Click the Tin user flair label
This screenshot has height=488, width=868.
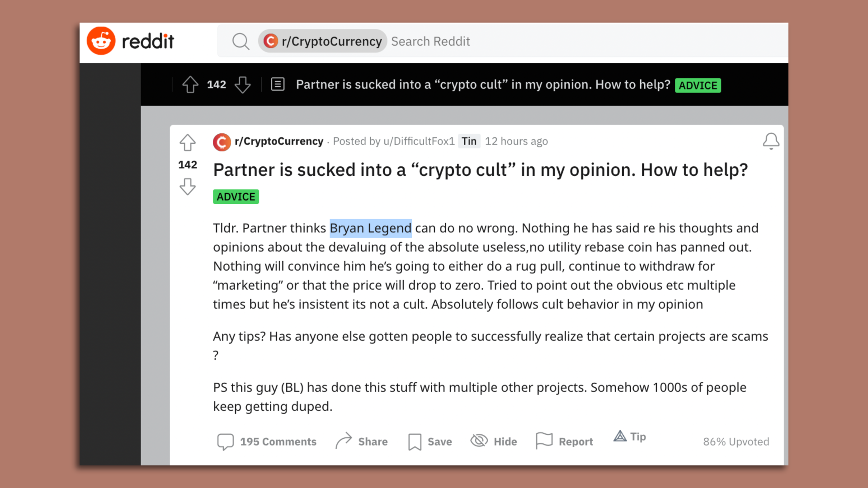(469, 141)
